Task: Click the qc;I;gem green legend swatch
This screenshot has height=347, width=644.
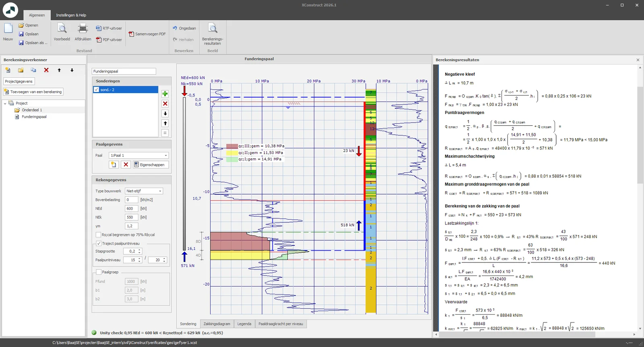Action: coord(232,159)
